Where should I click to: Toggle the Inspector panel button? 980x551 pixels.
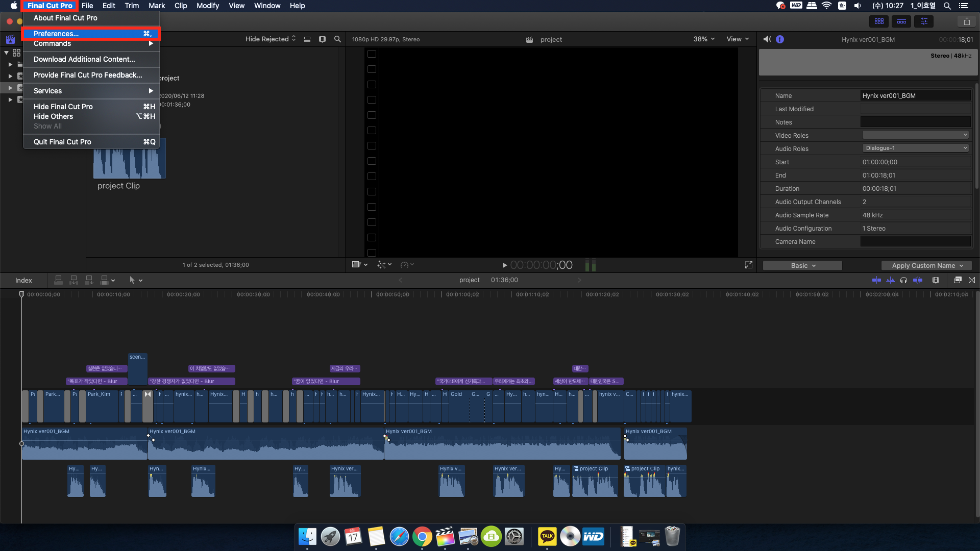[924, 21]
